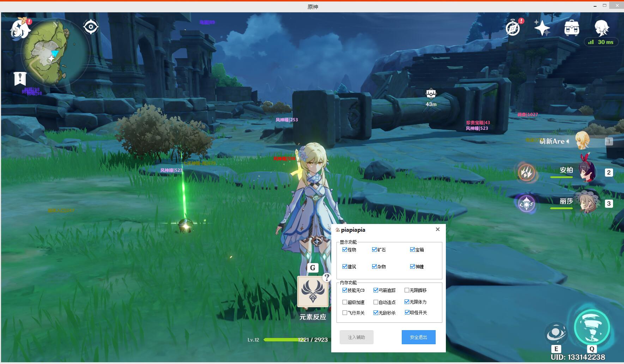Click the 调查|1027 overlay label

(x=528, y=115)
